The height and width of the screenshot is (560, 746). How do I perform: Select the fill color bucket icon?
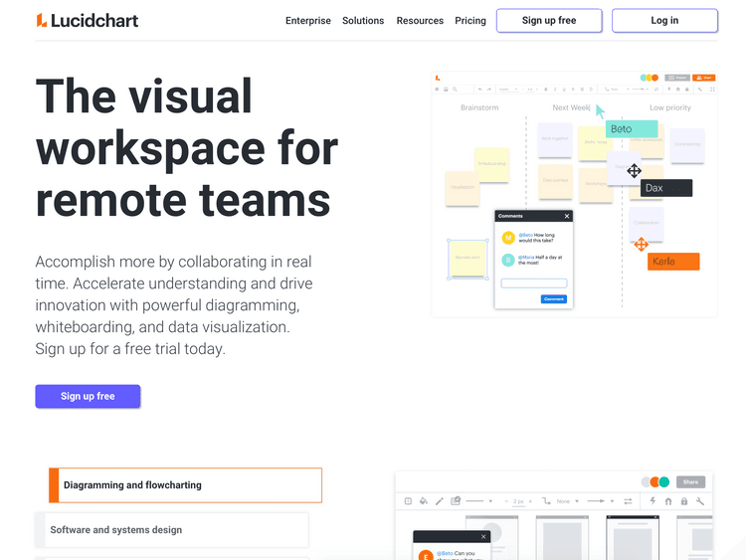423,501
